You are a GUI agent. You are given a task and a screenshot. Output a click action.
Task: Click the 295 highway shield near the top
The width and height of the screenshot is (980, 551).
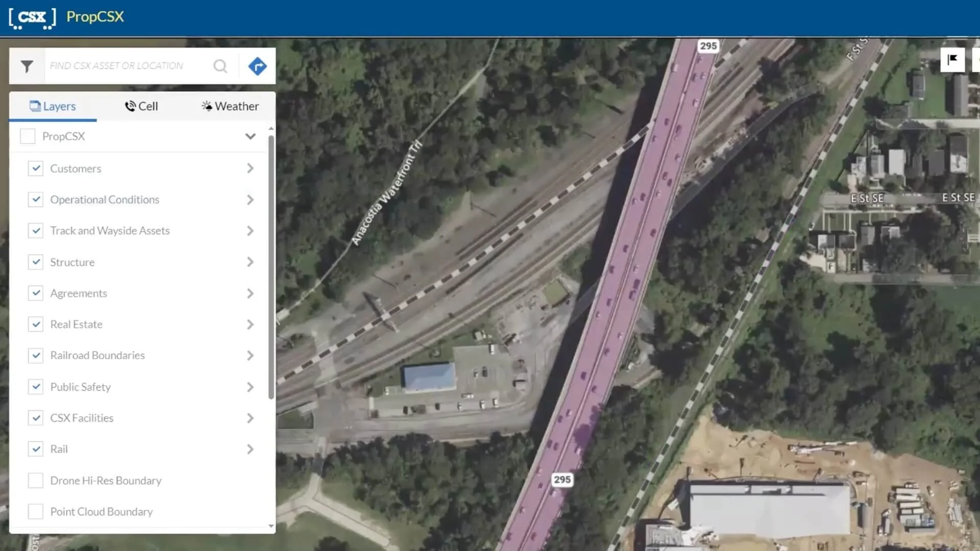point(708,46)
